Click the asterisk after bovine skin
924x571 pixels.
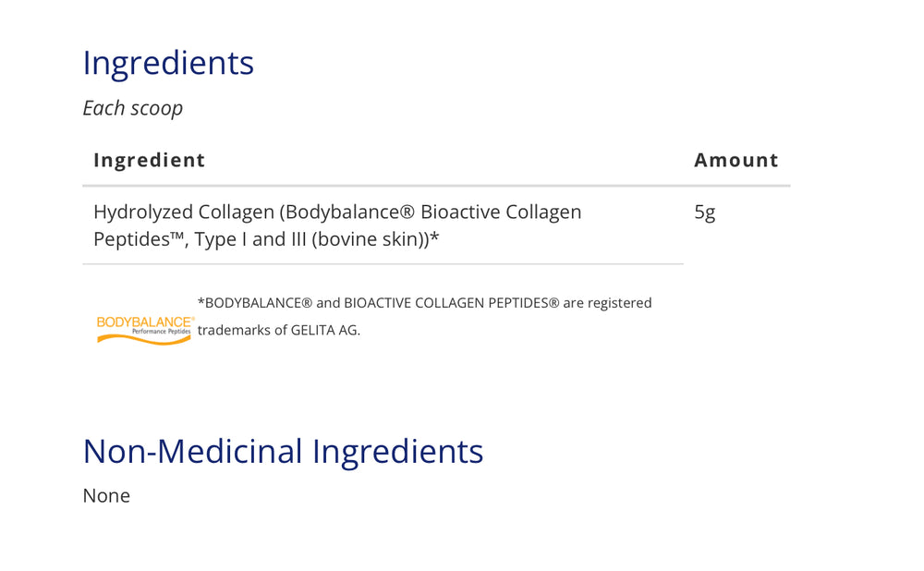point(434,237)
